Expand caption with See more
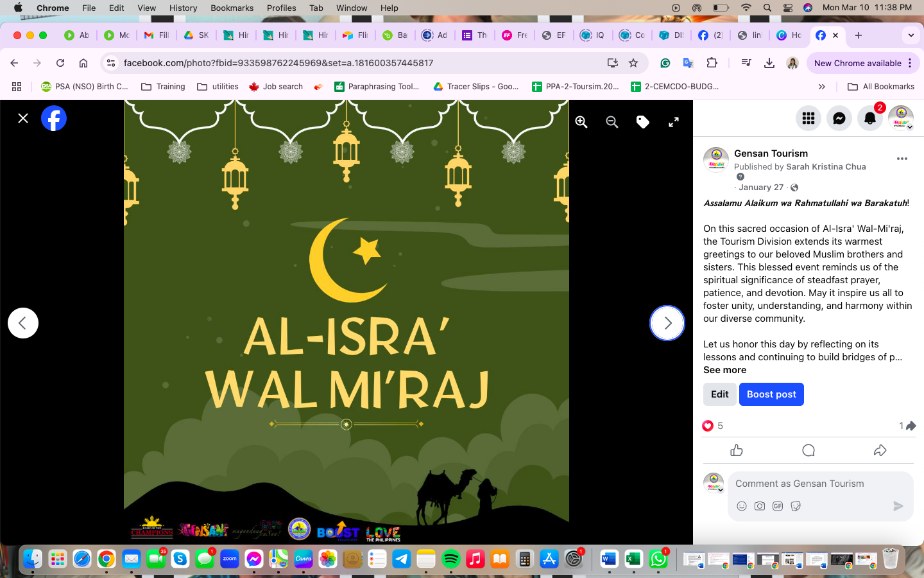Viewport: 924px width, 578px height. coord(724,370)
